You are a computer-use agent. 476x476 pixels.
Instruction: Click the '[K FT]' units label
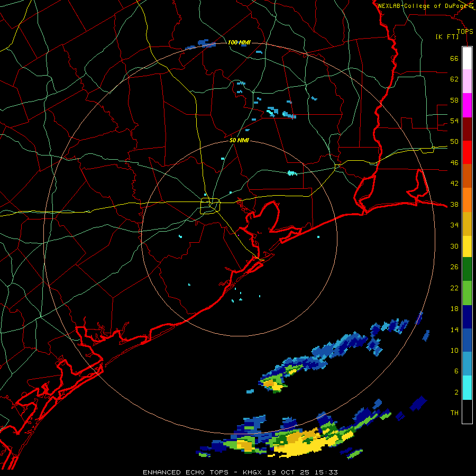point(447,37)
